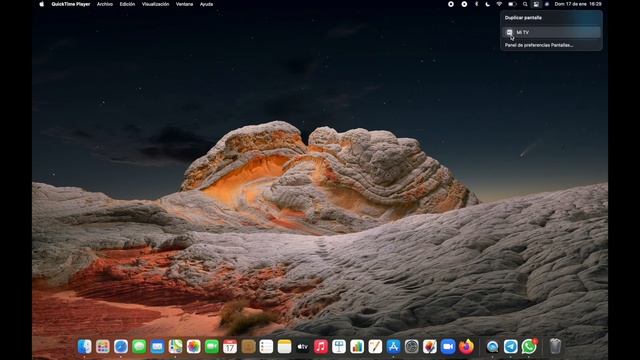This screenshot has width=640, height=360.
Task: Open Keynote from the Dock
Action: coord(339,347)
